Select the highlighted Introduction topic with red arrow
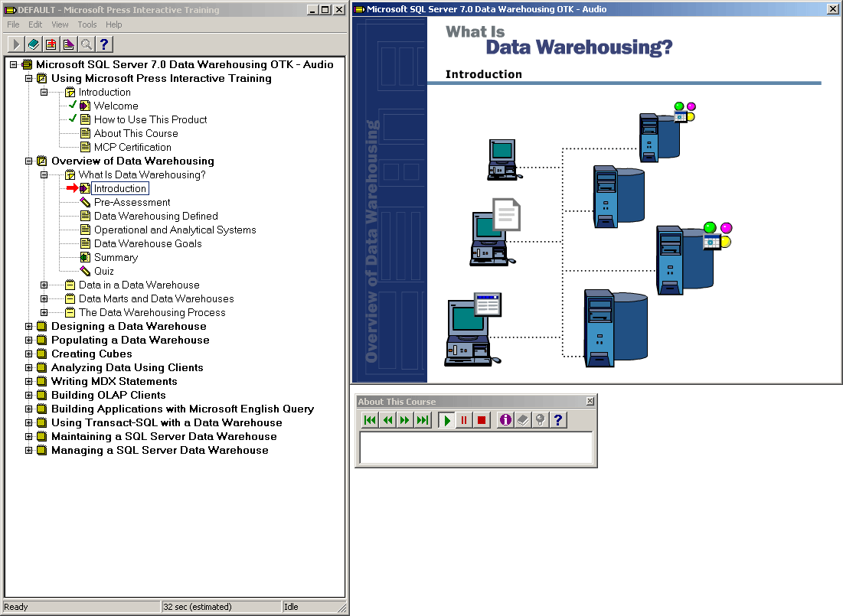Viewport: 843px width, 616px height. [120, 189]
